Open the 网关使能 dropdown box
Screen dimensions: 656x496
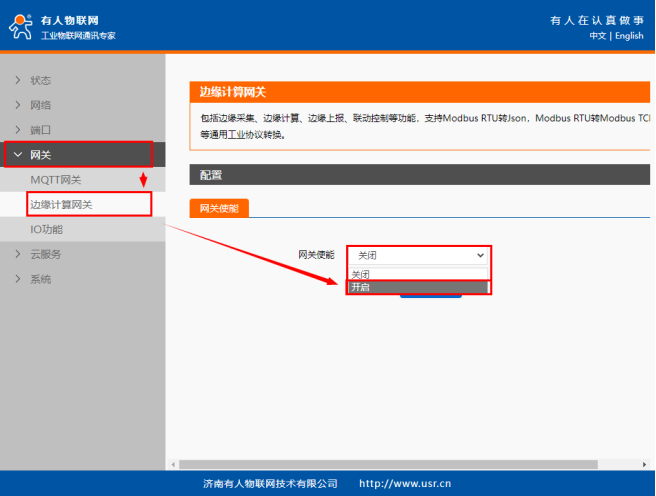click(x=419, y=255)
